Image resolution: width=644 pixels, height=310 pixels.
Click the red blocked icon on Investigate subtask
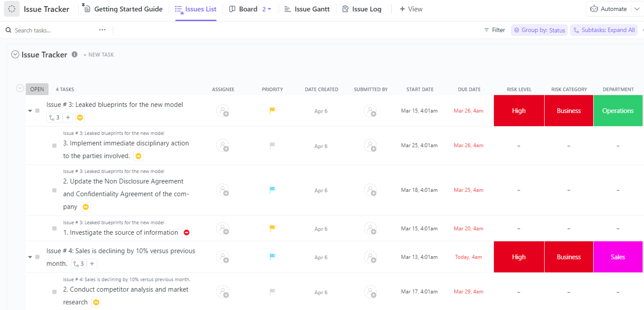coord(187,232)
